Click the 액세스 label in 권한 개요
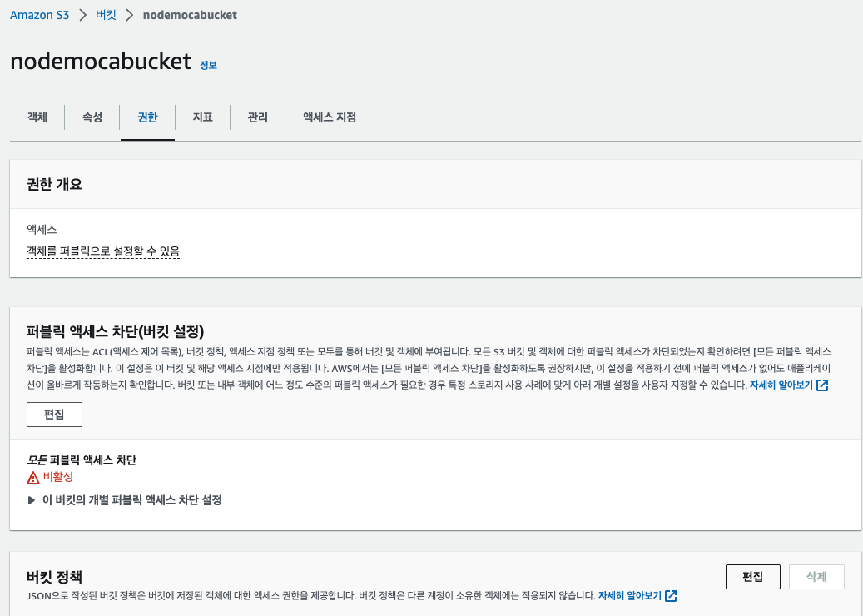863x616 pixels. tap(42, 229)
